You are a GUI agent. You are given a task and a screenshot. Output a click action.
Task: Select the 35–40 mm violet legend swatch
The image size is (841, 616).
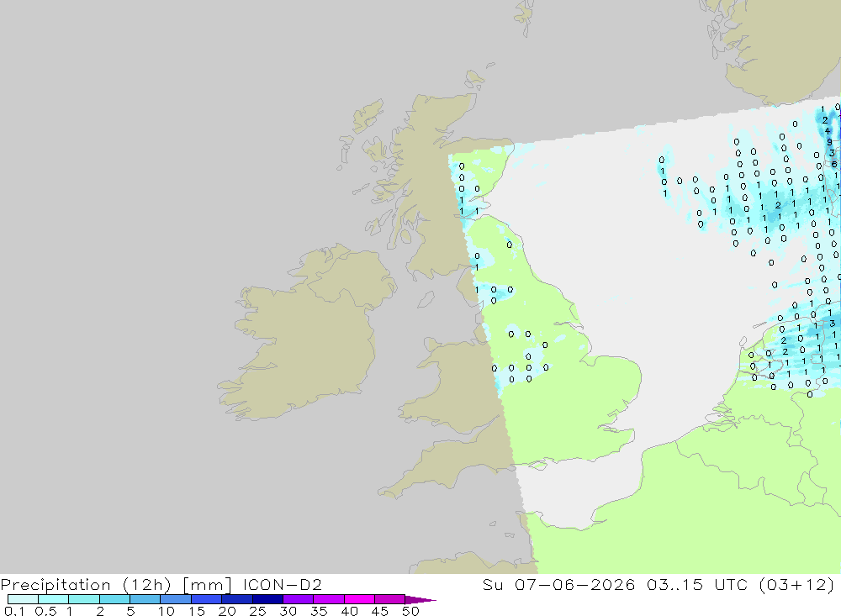328,599
